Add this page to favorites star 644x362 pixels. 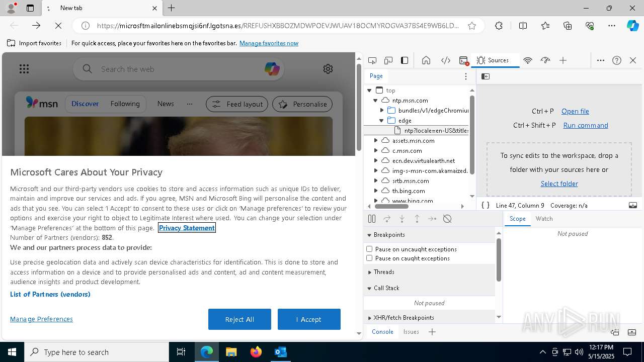(x=472, y=26)
